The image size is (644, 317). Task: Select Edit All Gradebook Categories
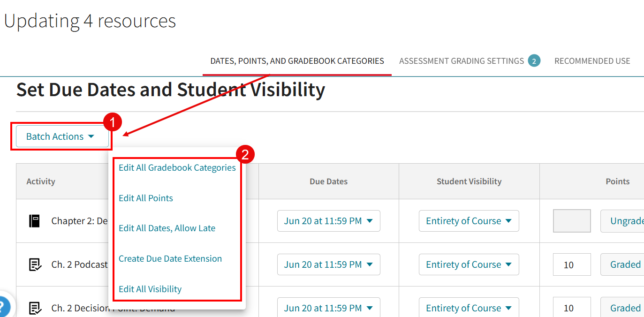point(177,167)
